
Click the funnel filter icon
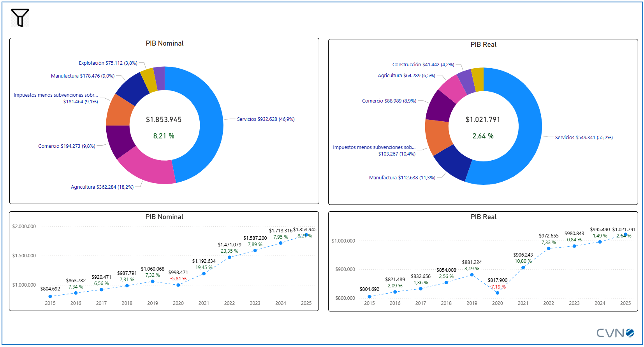point(20,18)
